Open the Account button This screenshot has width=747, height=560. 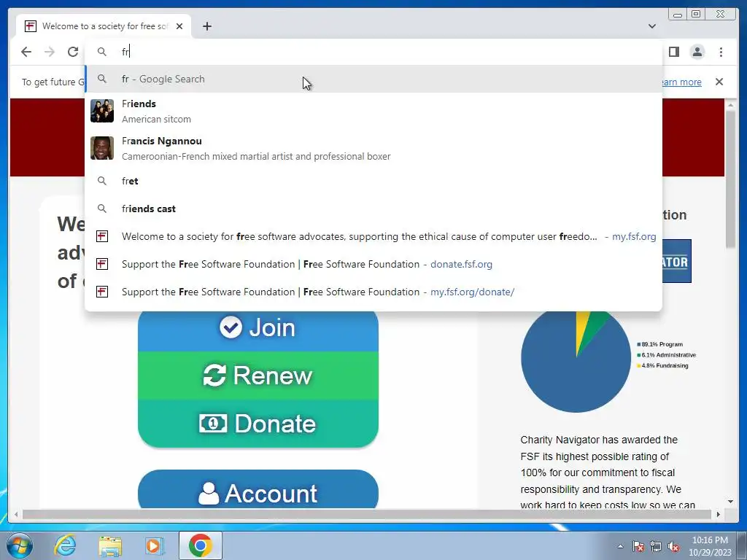tap(258, 489)
